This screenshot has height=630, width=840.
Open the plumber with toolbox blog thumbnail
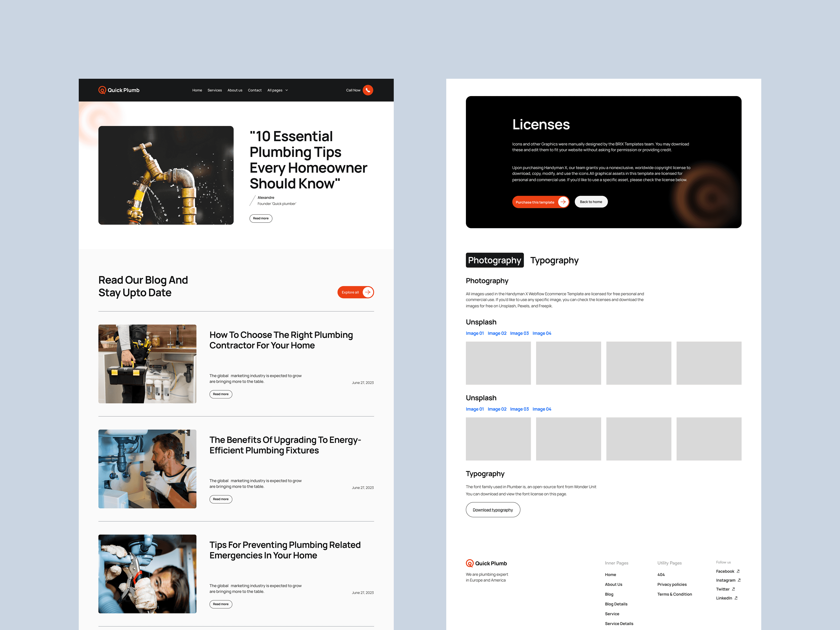147,363
